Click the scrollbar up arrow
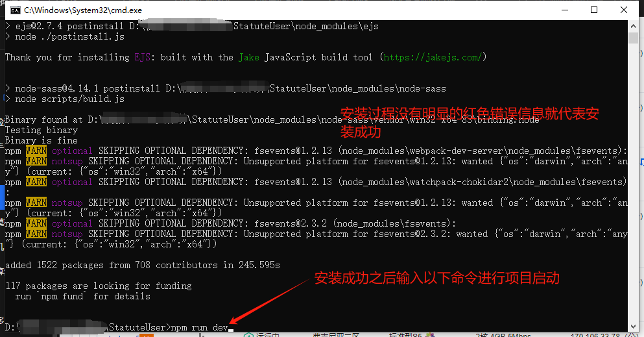The height and width of the screenshot is (337, 644). 636,26
